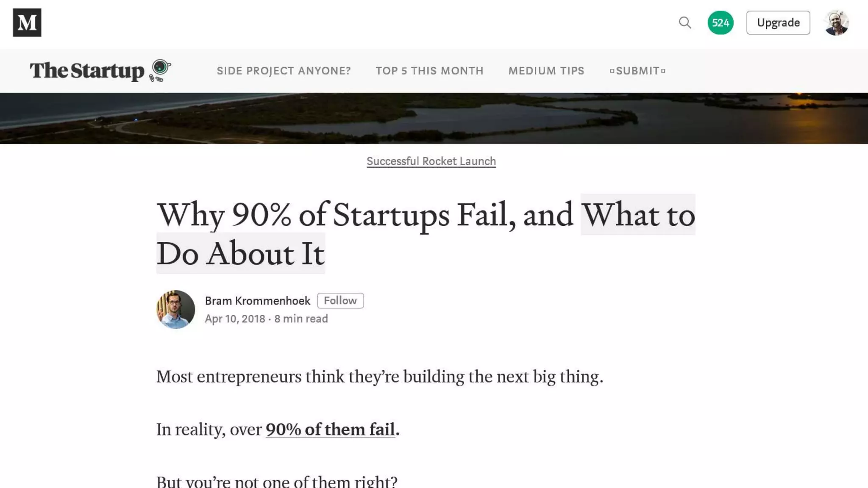This screenshot has height=488, width=868.
Task: Open the user profile avatar menu
Action: (836, 23)
